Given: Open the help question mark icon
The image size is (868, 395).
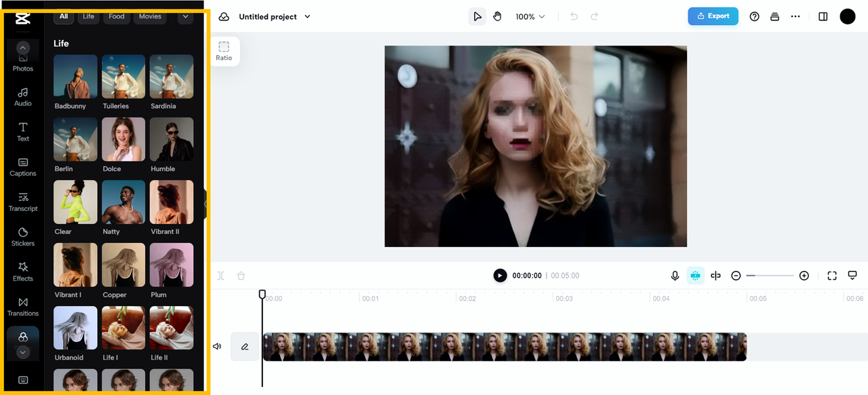Looking at the screenshot, I should (754, 16).
